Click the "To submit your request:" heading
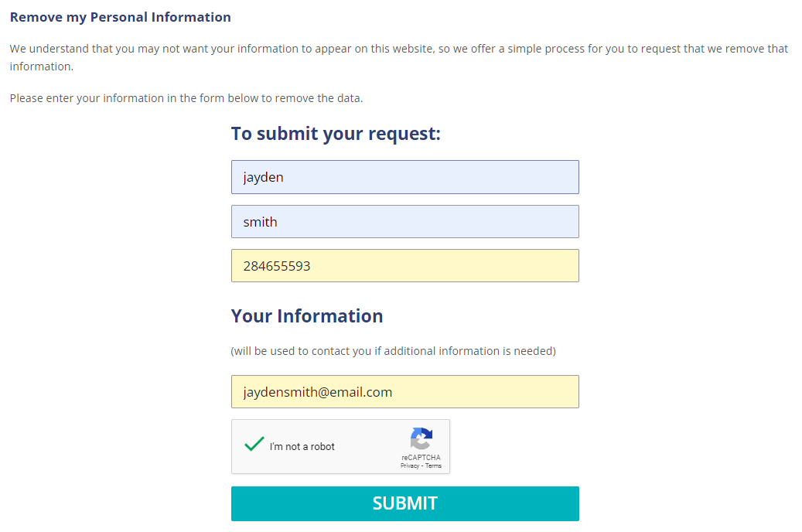 click(x=336, y=134)
